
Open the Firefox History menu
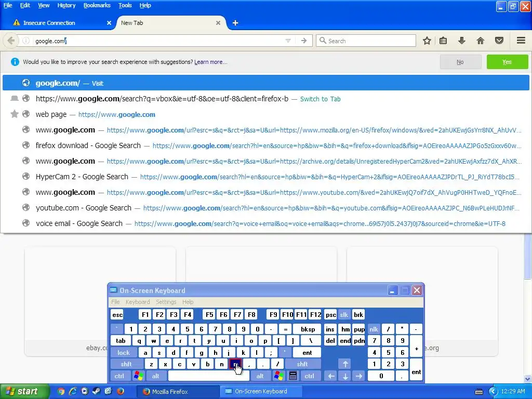[x=66, y=5]
